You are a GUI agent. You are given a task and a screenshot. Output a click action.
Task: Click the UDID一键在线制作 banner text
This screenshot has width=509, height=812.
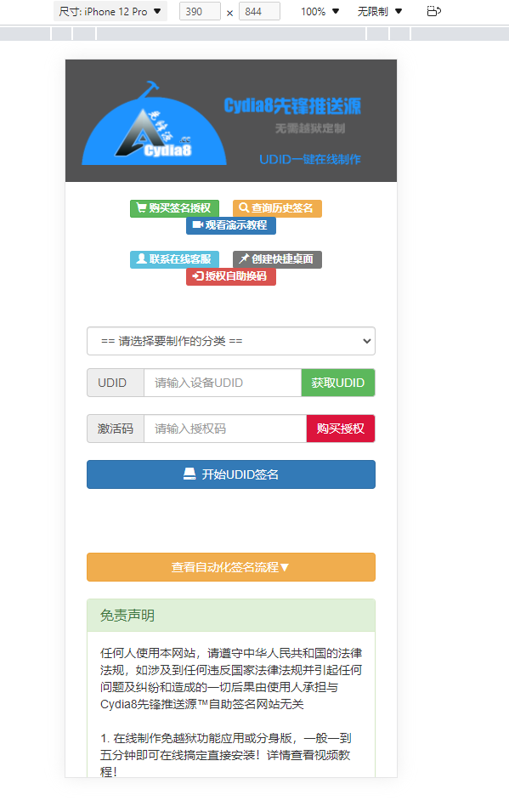pos(309,160)
